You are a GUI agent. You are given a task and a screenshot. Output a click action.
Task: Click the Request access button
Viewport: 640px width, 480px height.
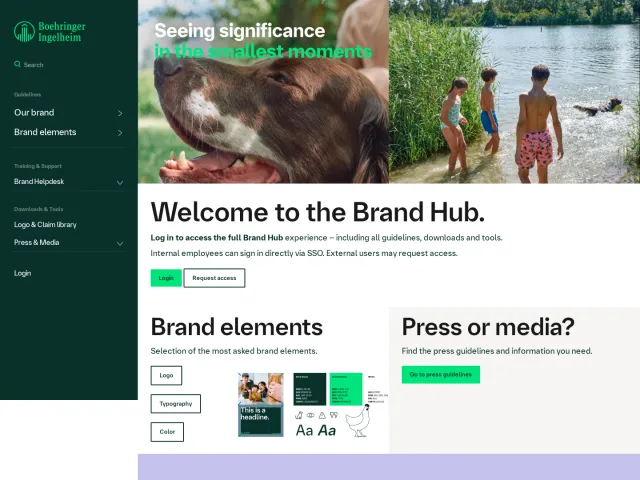tap(214, 278)
